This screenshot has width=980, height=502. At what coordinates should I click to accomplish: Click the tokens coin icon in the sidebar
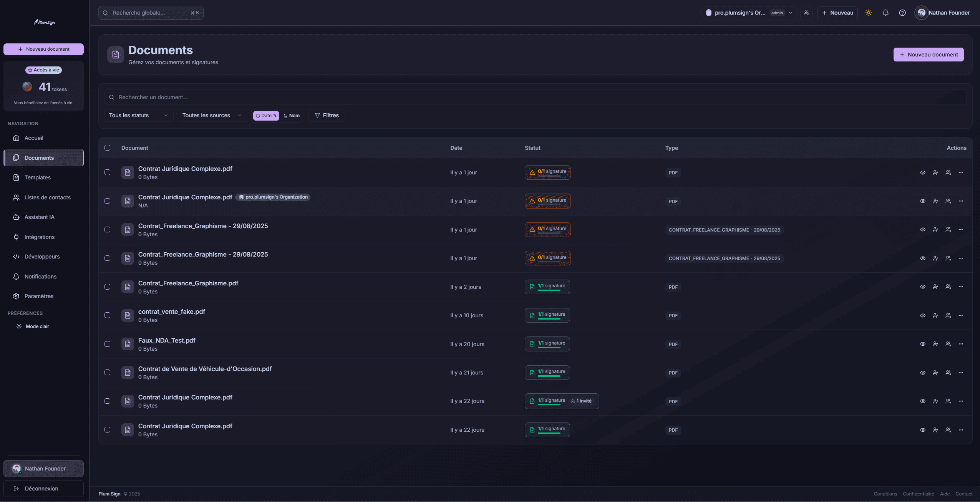(27, 87)
